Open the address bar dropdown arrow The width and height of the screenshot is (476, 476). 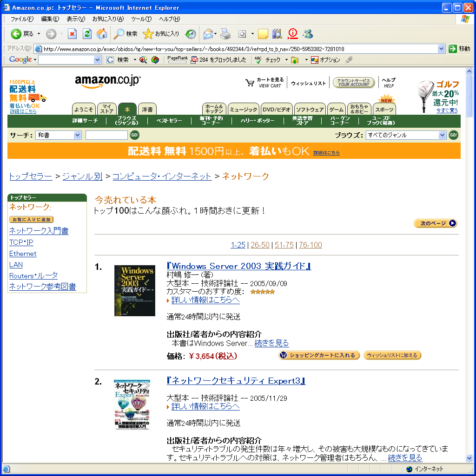441,49
